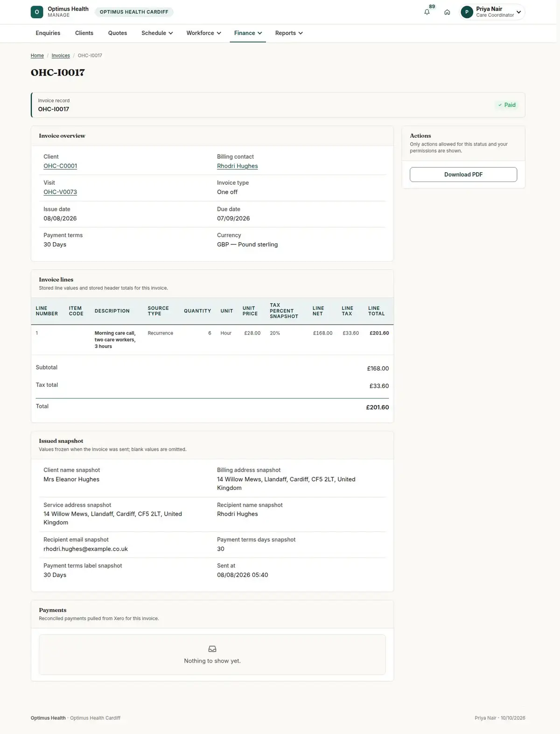
Task: Click the home icon in header
Action: point(447,12)
